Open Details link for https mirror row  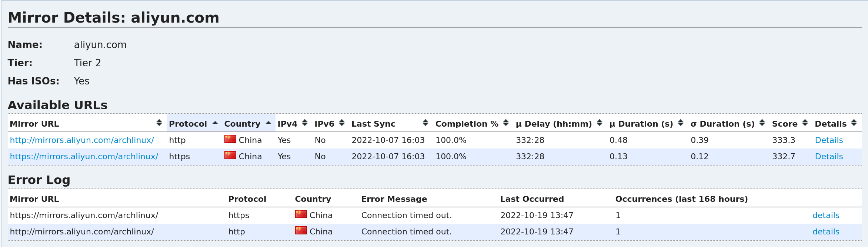tap(829, 157)
